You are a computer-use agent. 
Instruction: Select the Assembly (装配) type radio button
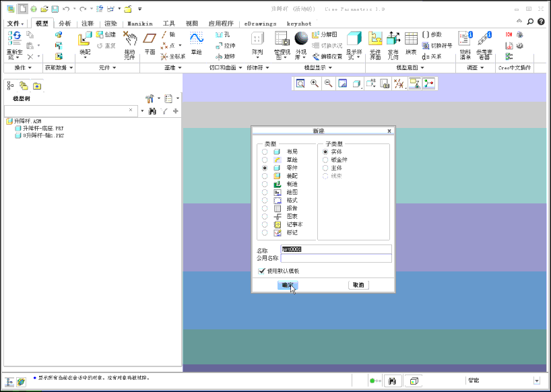click(x=265, y=176)
